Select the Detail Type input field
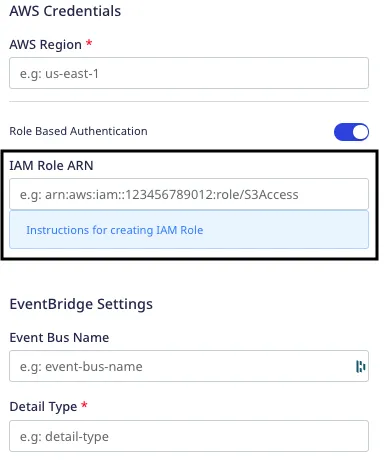This screenshot has height=466, width=389. click(189, 436)
